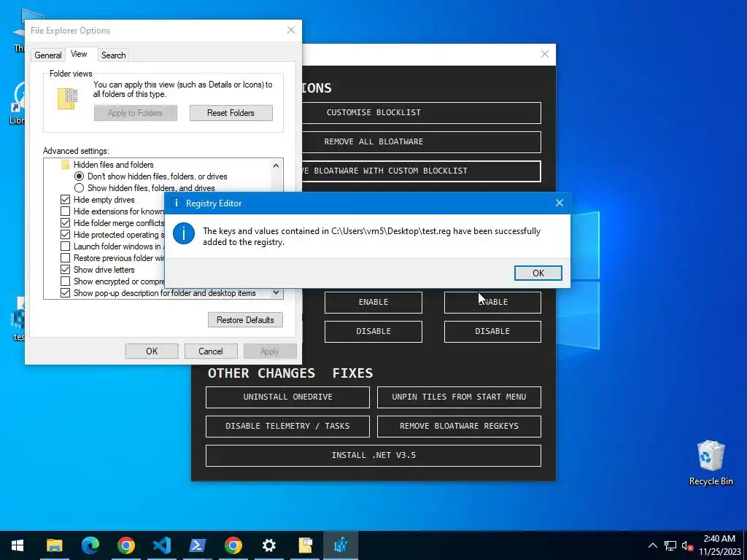Click Apply in File Explorer Options

tap(270, 351)
